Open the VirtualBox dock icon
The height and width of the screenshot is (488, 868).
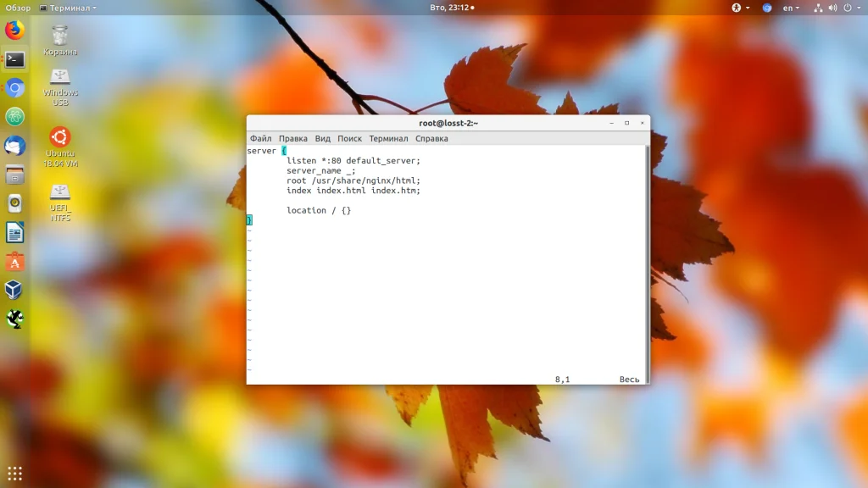click(15, 290)
